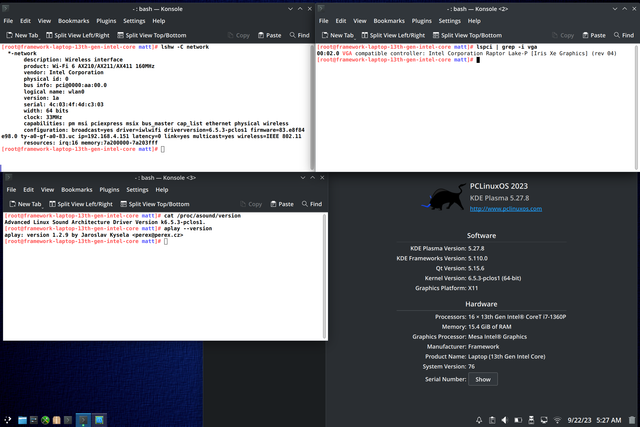Paste into the first Konsole window

[x=269, y=36]
